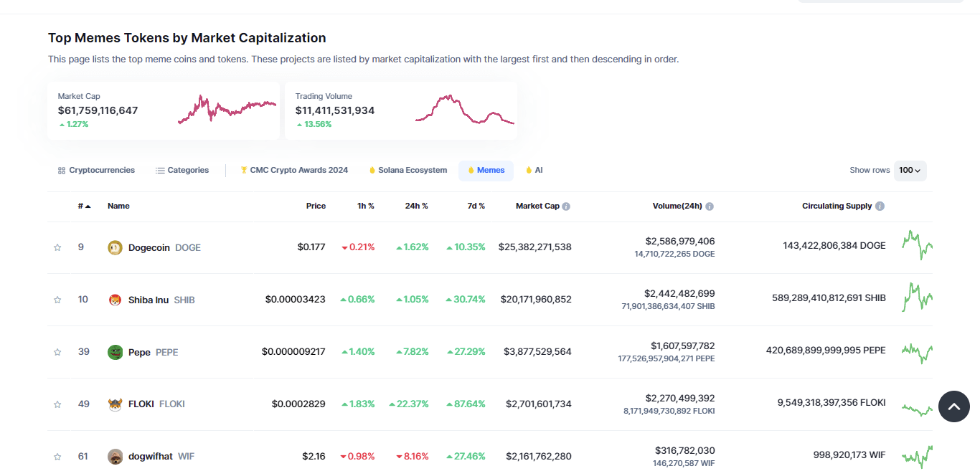
Task: Sort by Market Cap column header
Action: [x=537, y=206]
